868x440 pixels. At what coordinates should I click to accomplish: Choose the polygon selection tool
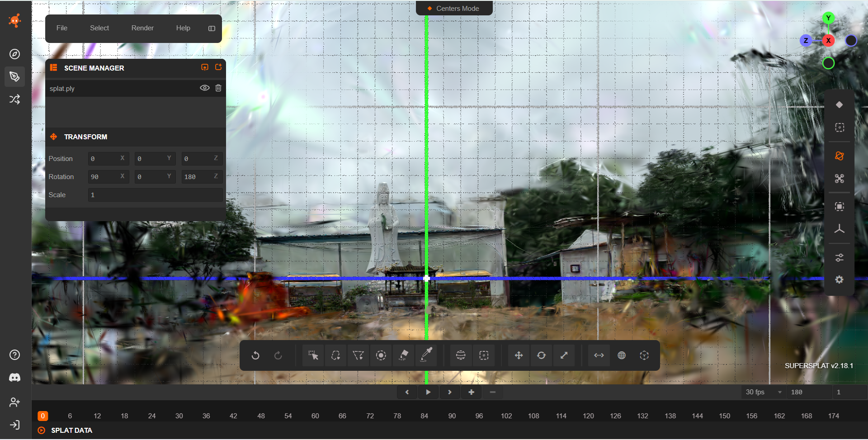tap(358, 355)
